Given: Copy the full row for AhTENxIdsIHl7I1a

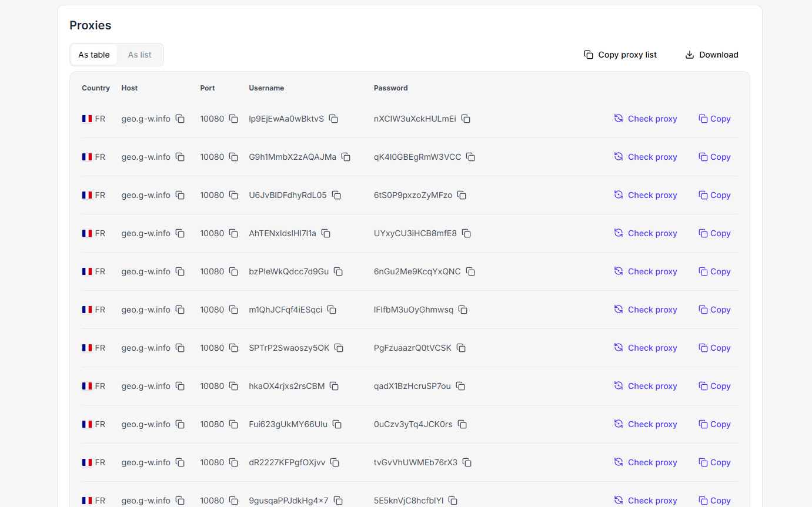Looking at the screenshot, I should tap(714, 233).
